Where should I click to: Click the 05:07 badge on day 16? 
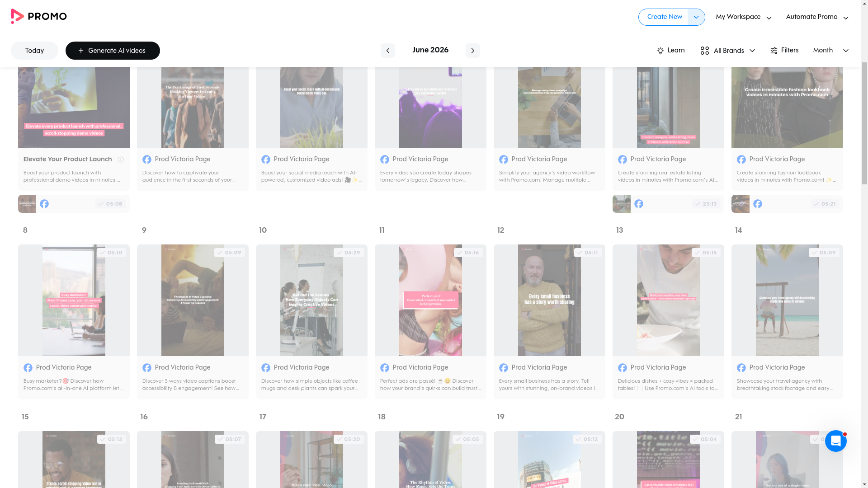pyautogui.click(x=230, y=439)
